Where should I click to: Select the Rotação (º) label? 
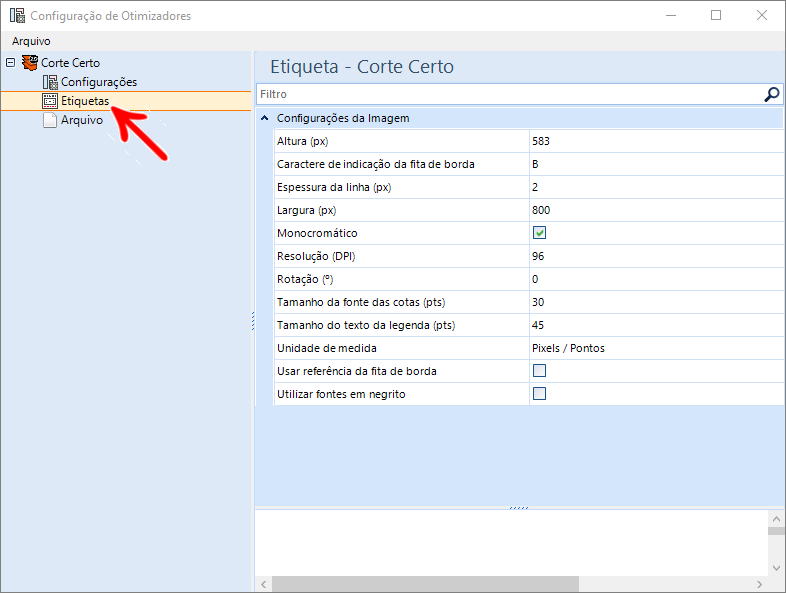305,280
